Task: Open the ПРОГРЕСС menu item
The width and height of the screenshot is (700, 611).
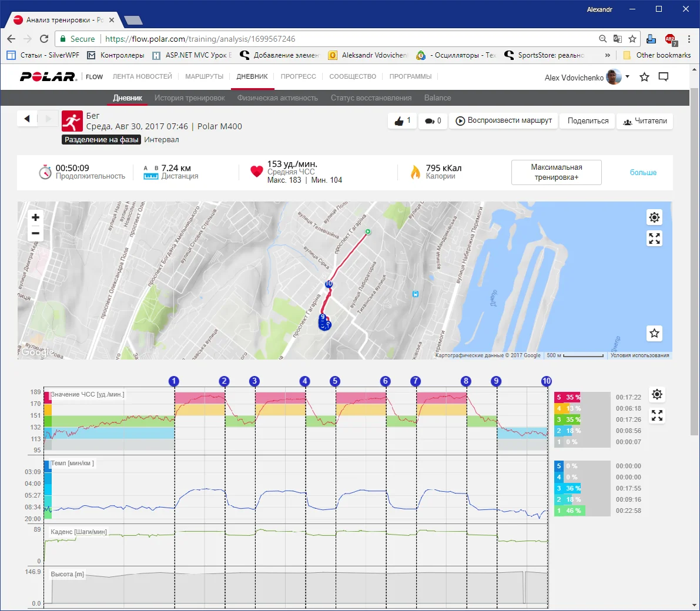Action: click(298, 77)
